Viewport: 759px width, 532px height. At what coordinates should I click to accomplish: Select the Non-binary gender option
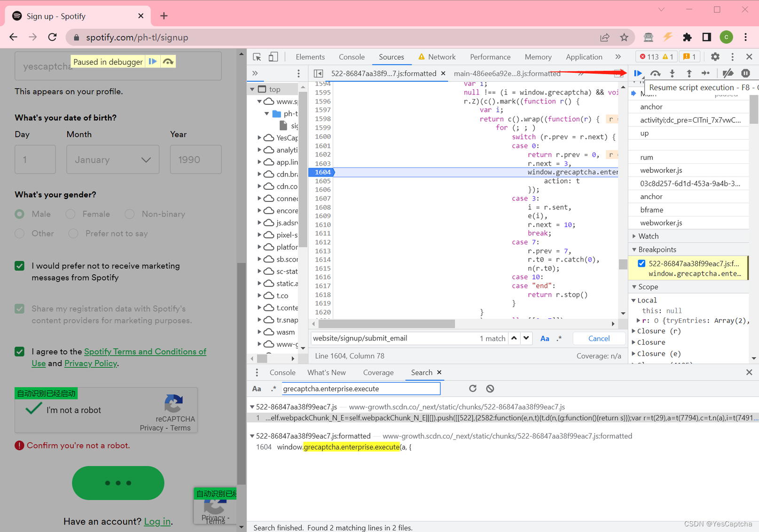click(x=130, y=214)
